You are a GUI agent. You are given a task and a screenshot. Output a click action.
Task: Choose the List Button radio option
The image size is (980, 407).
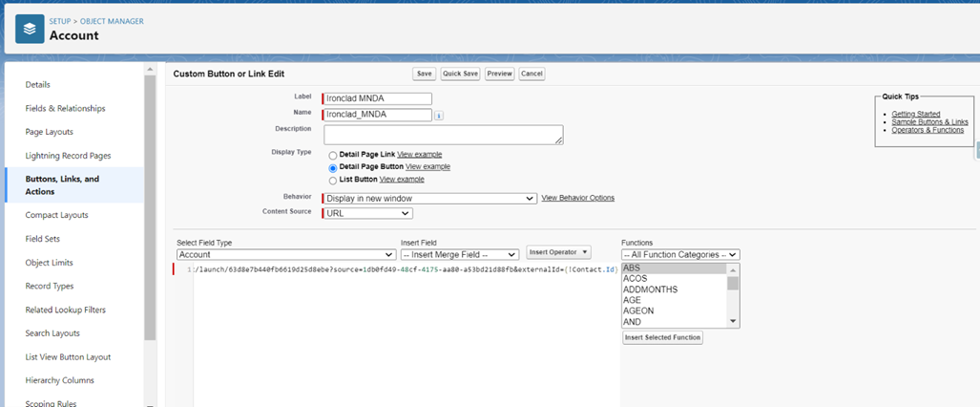[332, 180]
